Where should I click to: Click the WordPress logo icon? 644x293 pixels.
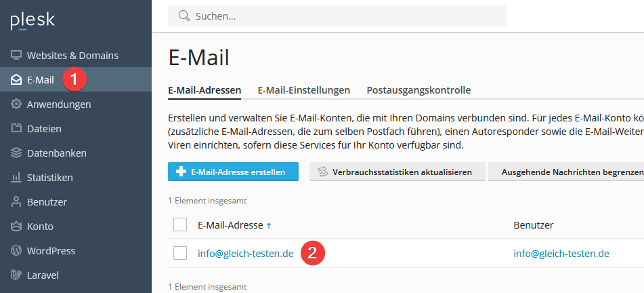pyautogui.click(x=16, y=251)
